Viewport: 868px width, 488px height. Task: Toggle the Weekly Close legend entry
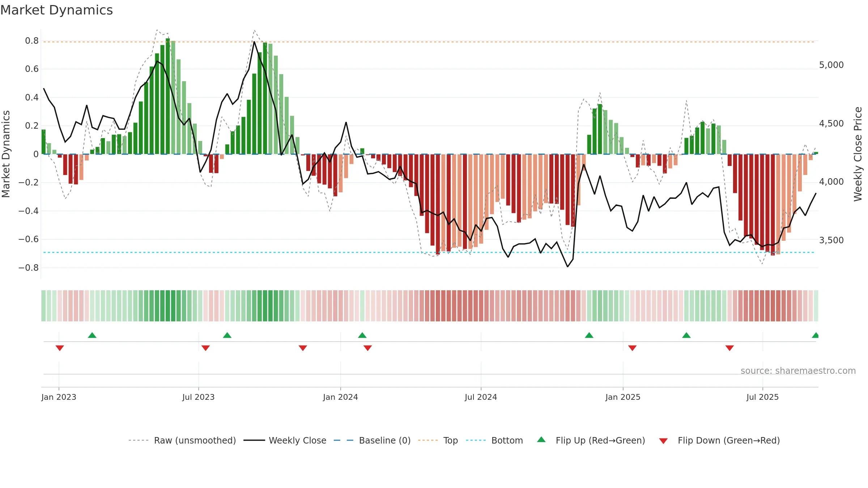coord(285,440)
